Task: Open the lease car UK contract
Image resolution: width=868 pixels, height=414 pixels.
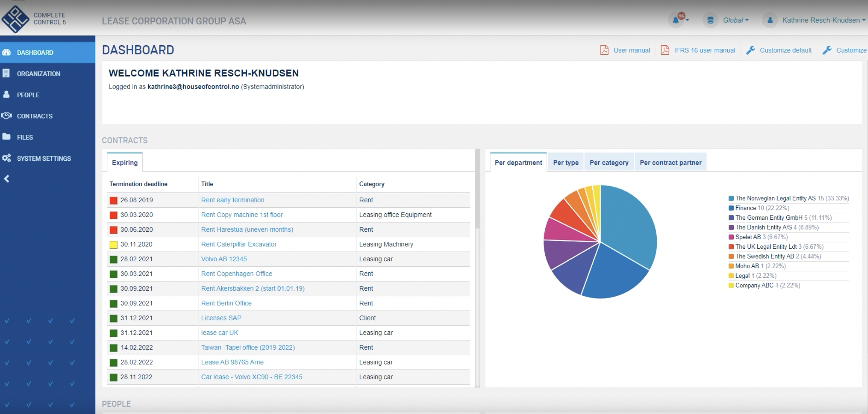Action: 219,333
